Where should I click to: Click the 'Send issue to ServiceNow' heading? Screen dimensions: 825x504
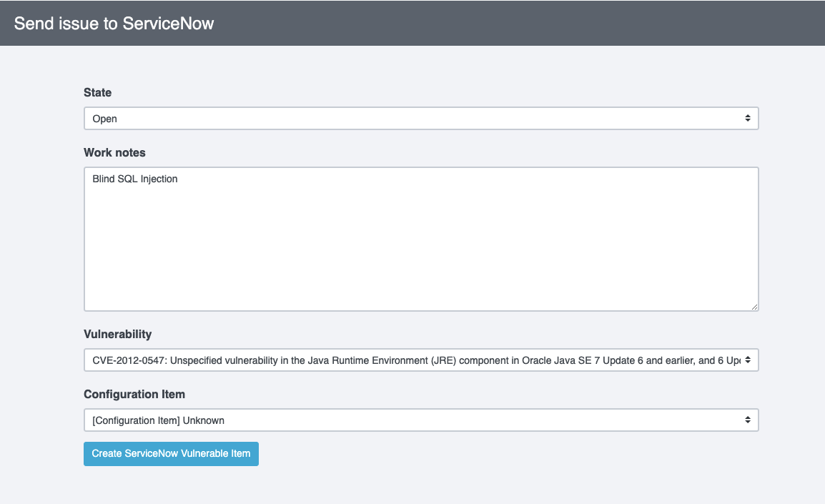pos(114,23)
